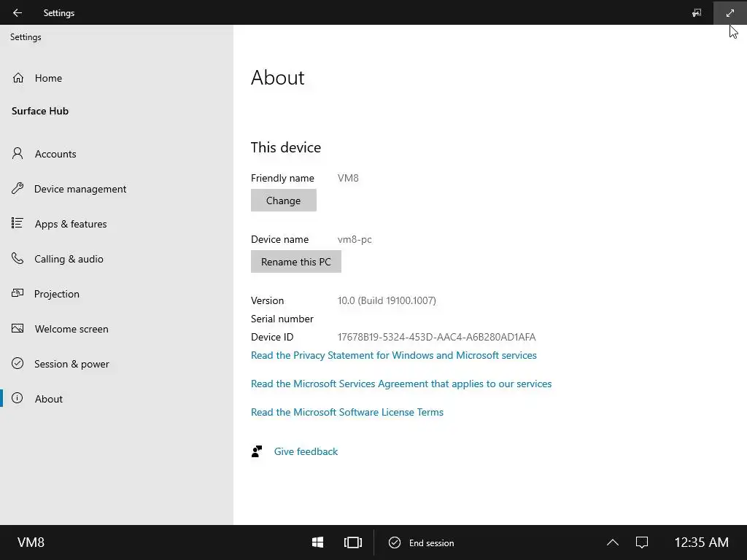Click the Device management wrench icon
747x560 pixels.
pyautogui.click(x=18, y=189)
